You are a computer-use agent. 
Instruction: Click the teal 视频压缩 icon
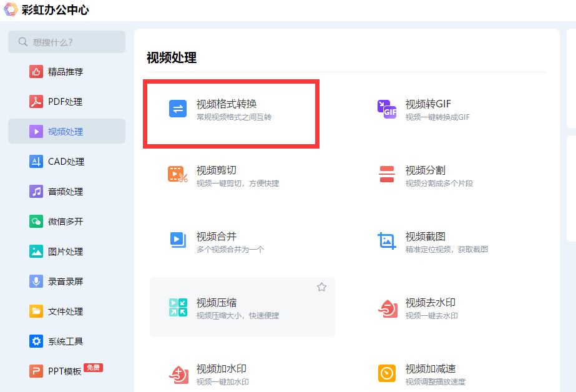178,307
